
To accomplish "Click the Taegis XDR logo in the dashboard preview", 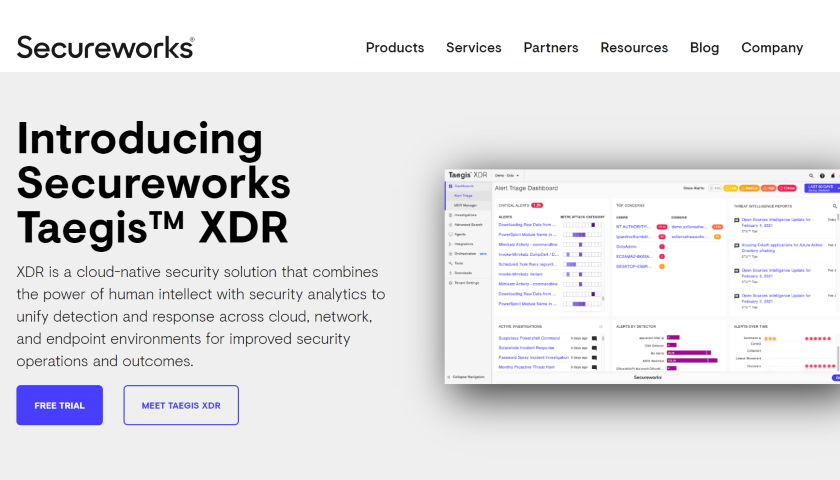I will click(468, 175).
